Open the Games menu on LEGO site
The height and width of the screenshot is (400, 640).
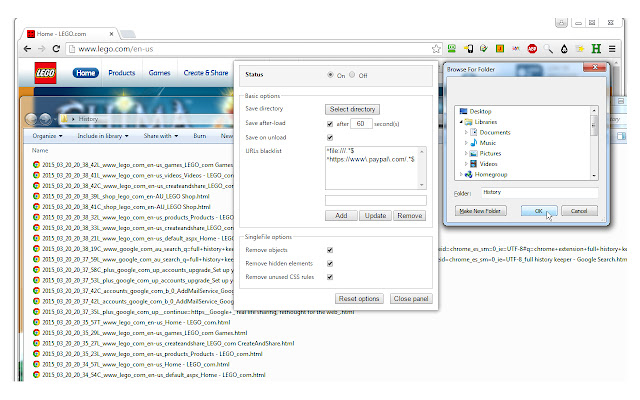click(x=160, y=73)
